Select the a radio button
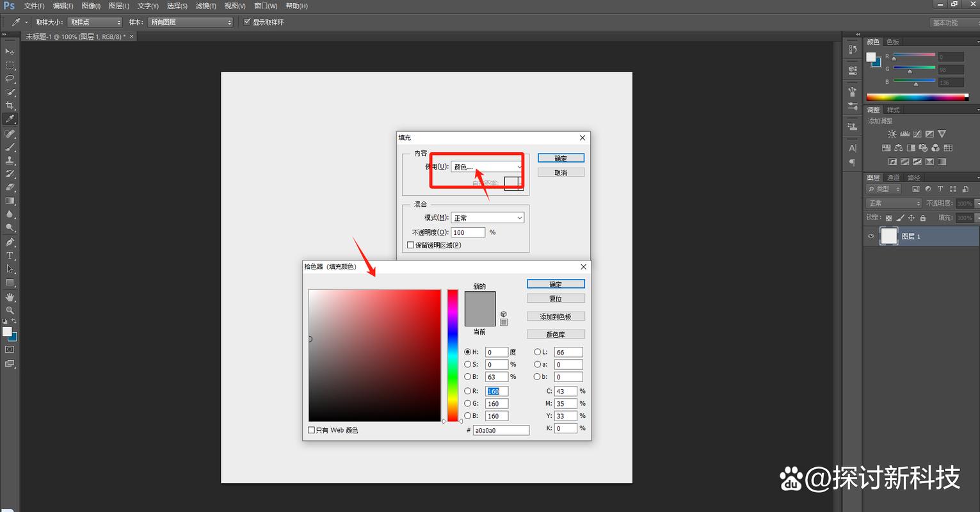This screenshot has height=512, width=980. click(537, 364)
